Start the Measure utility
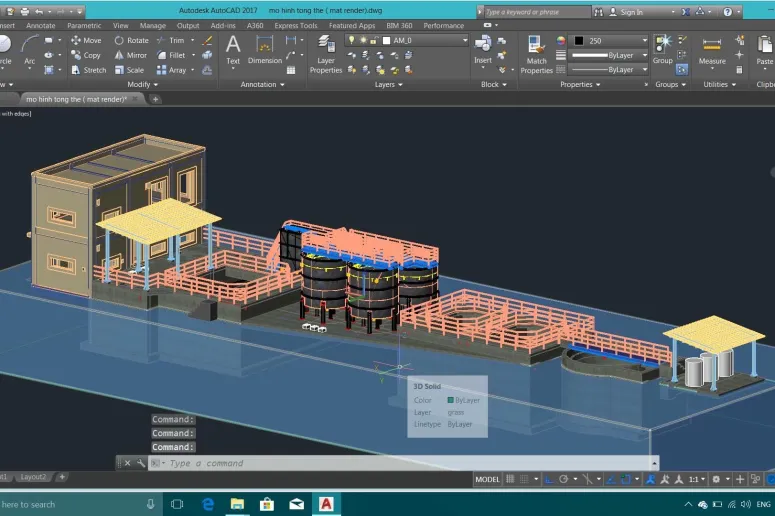The width and height of the screenshot is (775, 516). click(x=712, y=51)
